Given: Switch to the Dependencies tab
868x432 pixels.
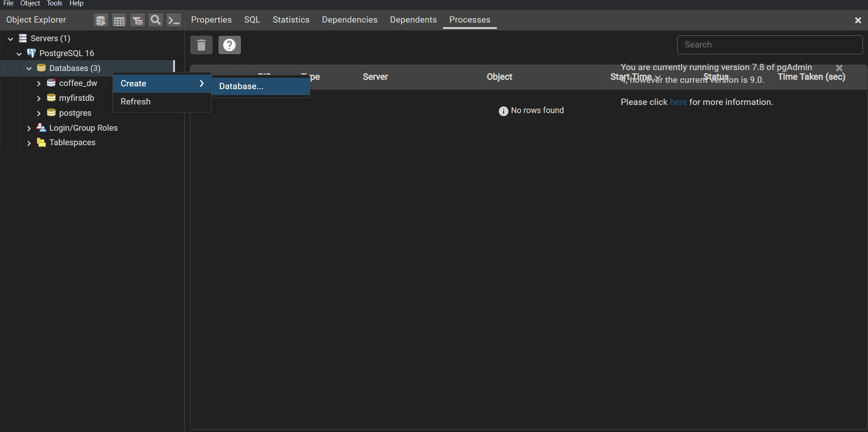Looking at the screenshot, I should click(349, 20).
